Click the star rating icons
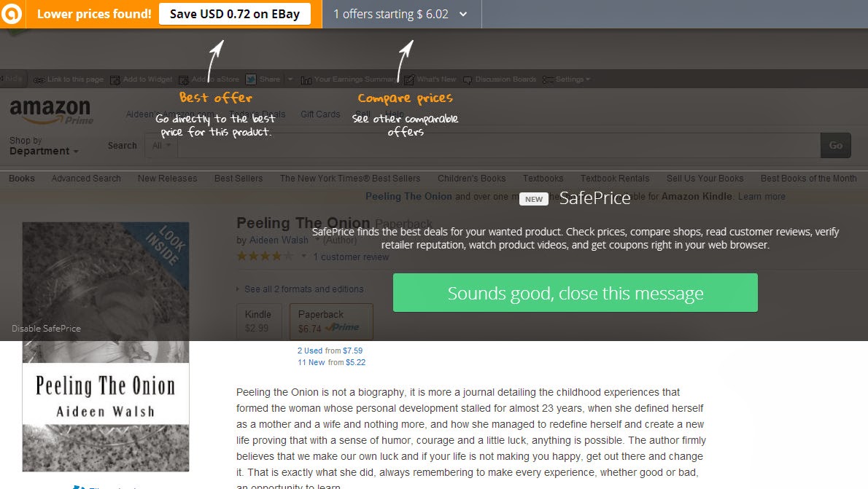 pos(266,256)
